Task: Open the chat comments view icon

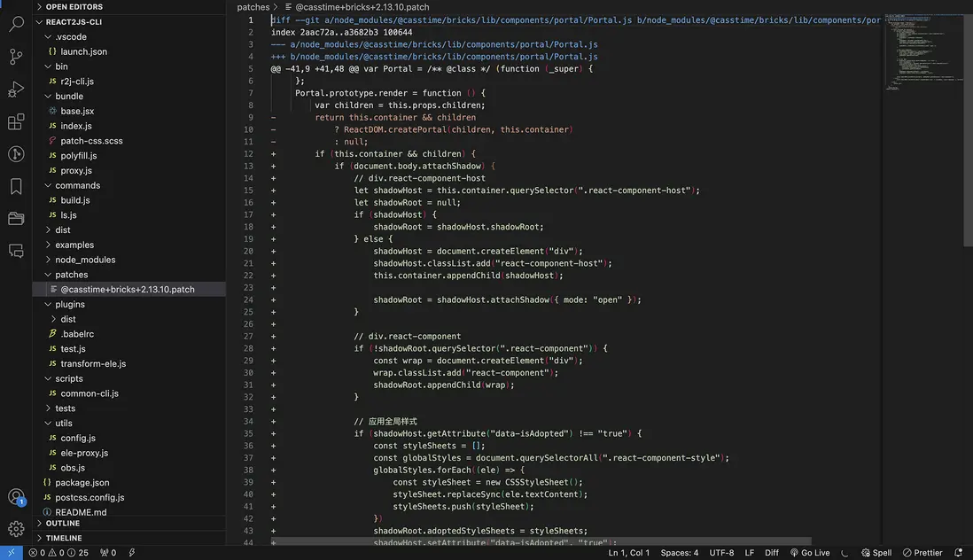Action: click(16, 251)
